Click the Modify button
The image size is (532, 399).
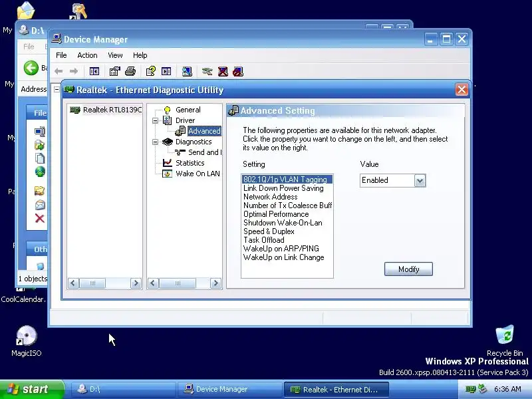tap(408, 269)
